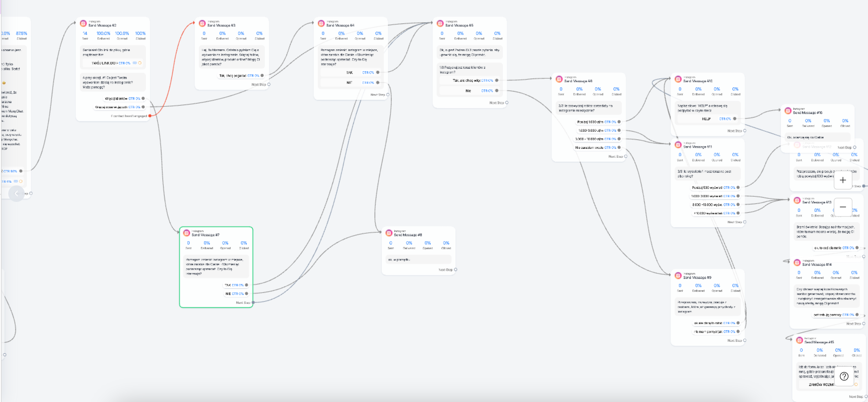Click the back arrow circle button

pyautogui.click(x=16, y=194)
